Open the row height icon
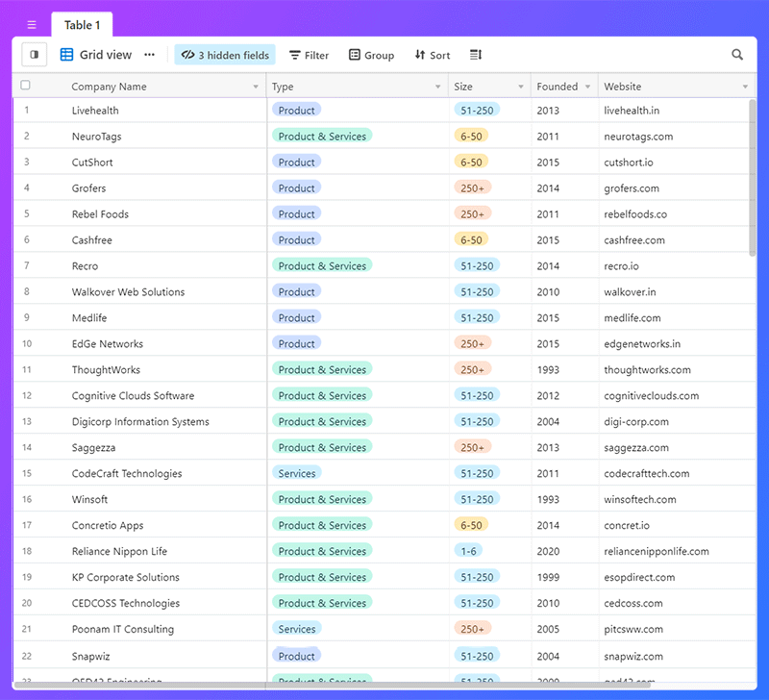This screenshot has height=700, width=769. [476, 55]
